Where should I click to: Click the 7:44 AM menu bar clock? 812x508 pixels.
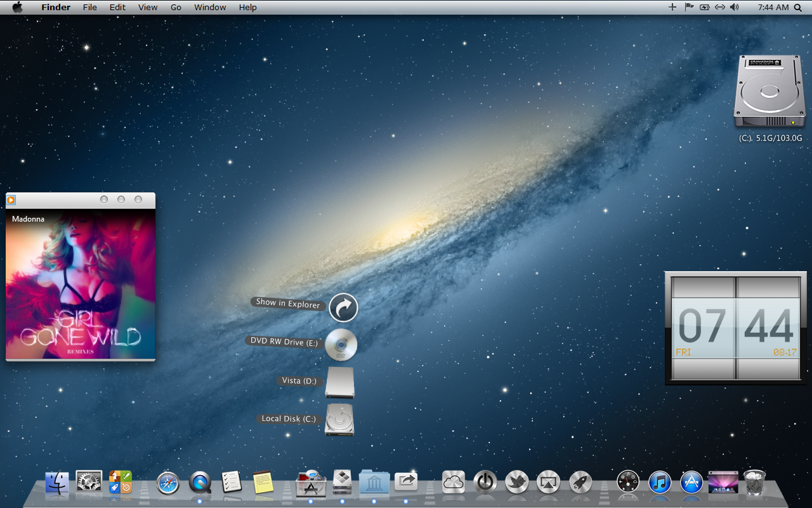click(773, 7)
